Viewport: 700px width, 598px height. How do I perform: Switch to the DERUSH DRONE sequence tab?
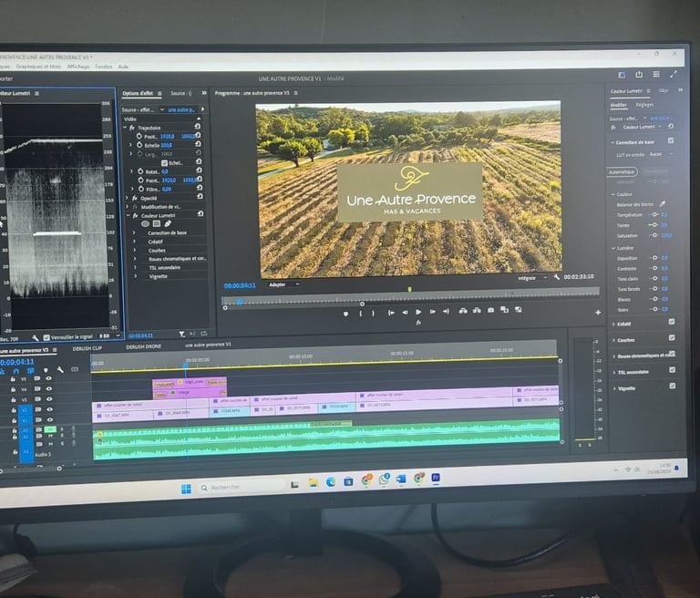coord(143,346)
